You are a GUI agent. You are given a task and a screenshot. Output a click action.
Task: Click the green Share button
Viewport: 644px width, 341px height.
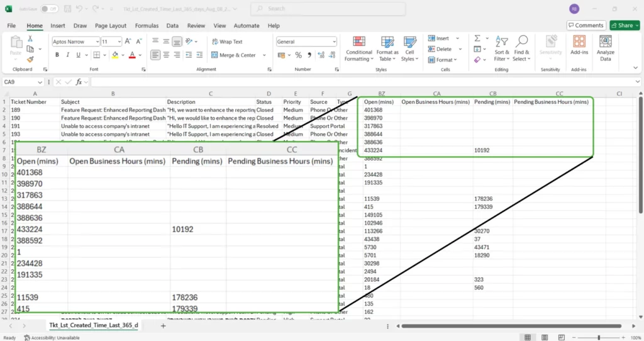[x=625, y=25]
